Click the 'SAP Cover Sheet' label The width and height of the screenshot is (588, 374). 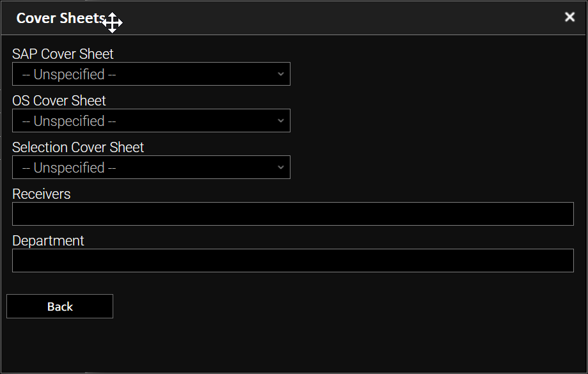click(x=63, y=54)
